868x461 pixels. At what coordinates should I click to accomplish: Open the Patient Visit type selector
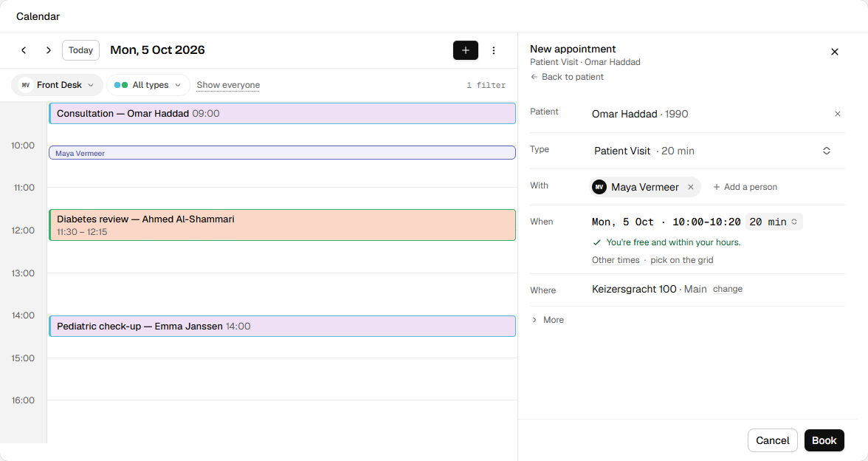pos(712,151)
